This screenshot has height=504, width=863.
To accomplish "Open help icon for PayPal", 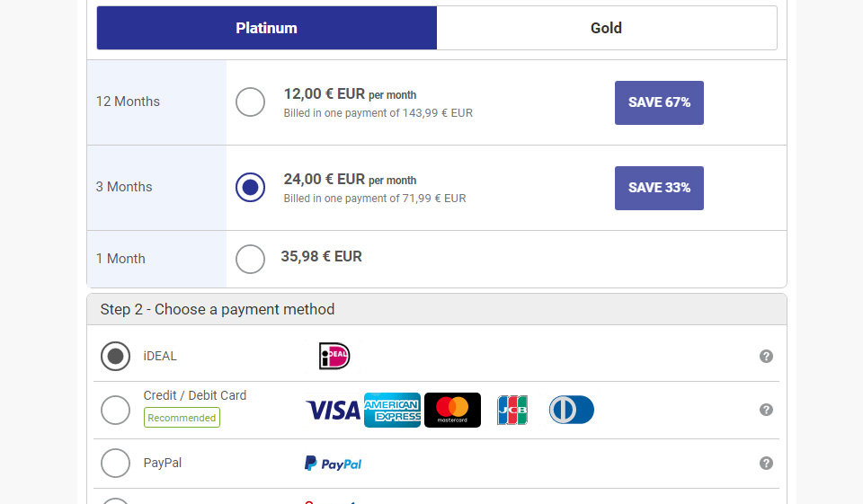I will pos(766,464).
